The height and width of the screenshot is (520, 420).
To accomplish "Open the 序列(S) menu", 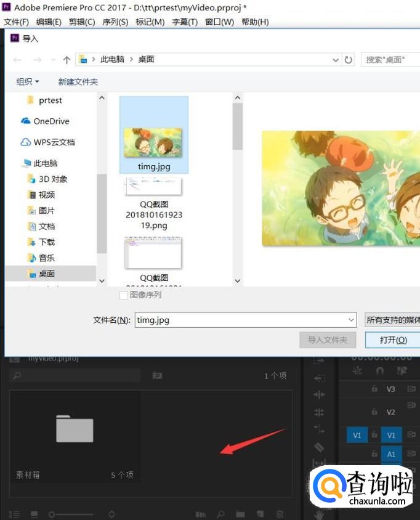I will [x=115, y=22].
